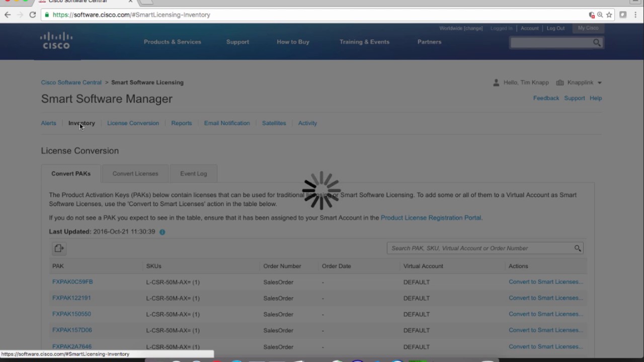Convert FXPAK157D06 to Smart Licenses
Image resolution: width=644 pixels, height=362 pixels.
click(546, 330)
